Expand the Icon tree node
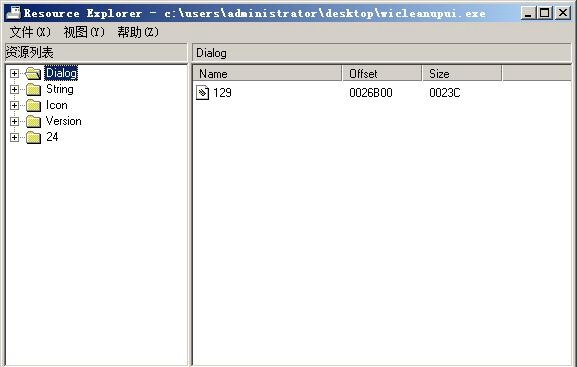The height and width of the screenshot is (367, 577). pos(14,105)
